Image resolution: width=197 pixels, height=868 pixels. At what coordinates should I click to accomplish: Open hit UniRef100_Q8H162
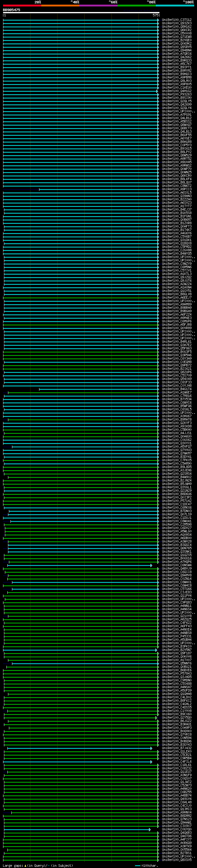(177, 26)
